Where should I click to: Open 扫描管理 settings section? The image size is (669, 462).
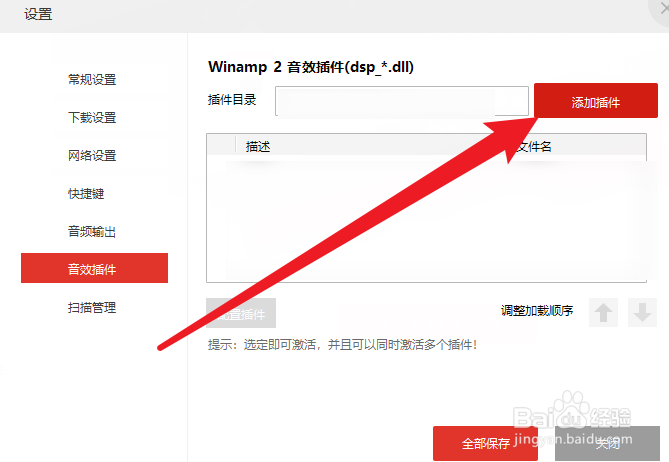[x=92, y=307]
